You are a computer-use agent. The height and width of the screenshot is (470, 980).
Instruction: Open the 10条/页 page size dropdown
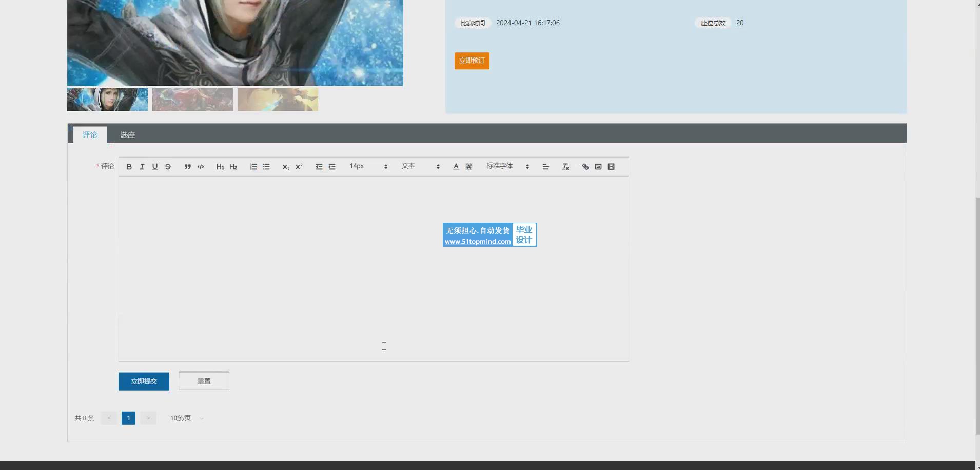(187, 418)
